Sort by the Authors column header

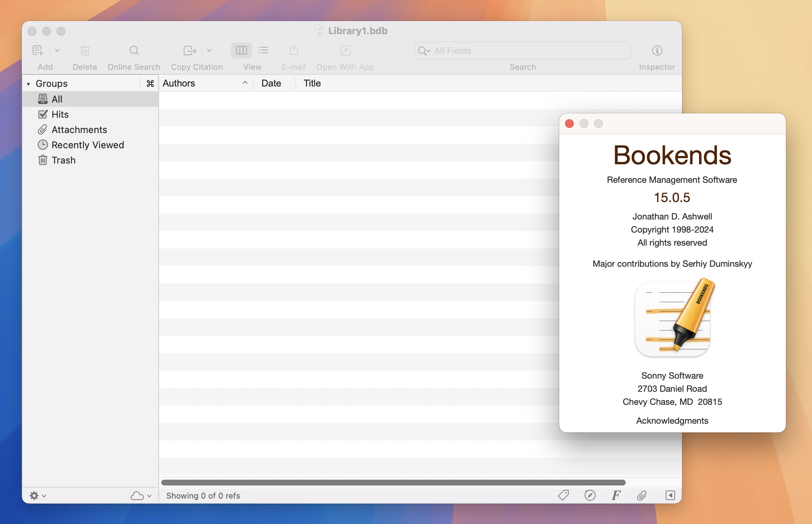pyautogui.click(x=206, y=83)
